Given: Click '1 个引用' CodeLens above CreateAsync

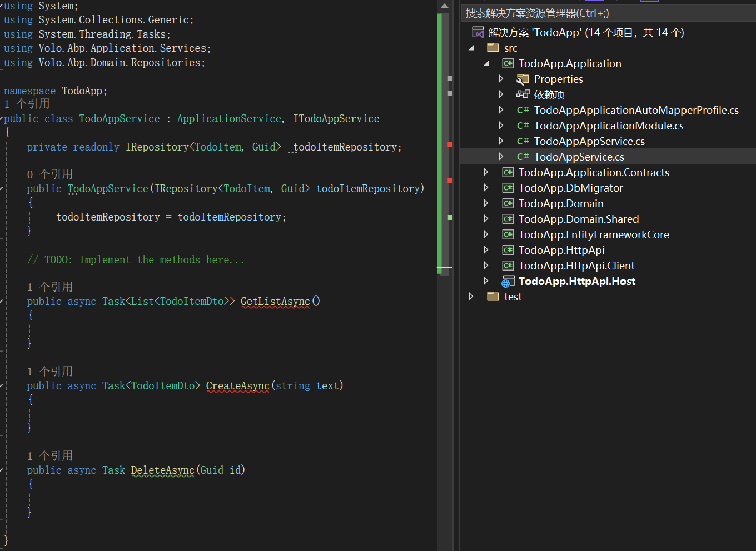Looking at the screenshot, I should pyautogui.click(x=50, y=372).
